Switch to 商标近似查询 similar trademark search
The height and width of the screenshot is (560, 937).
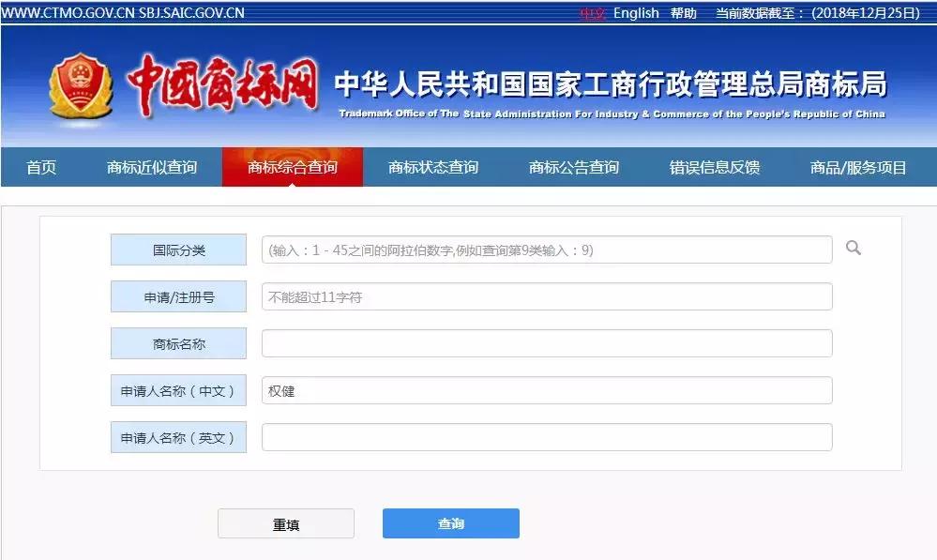point(153,167)
